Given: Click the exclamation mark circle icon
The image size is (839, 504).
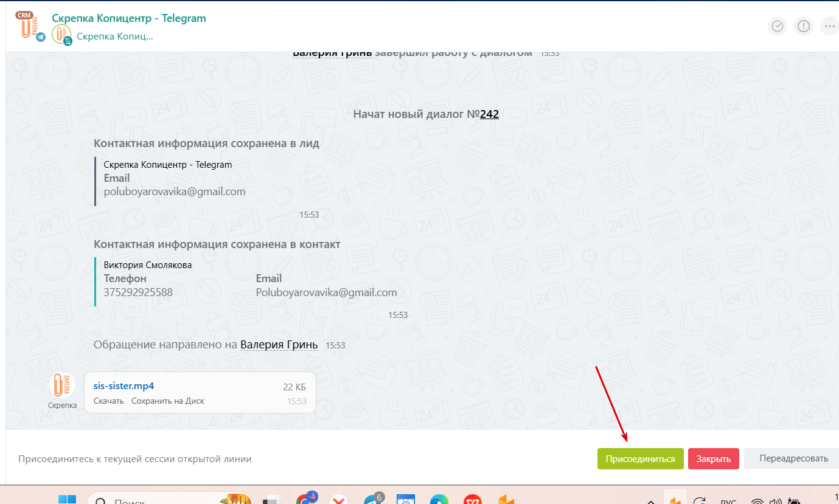Looking at the screenshot, I should point(804,26).
